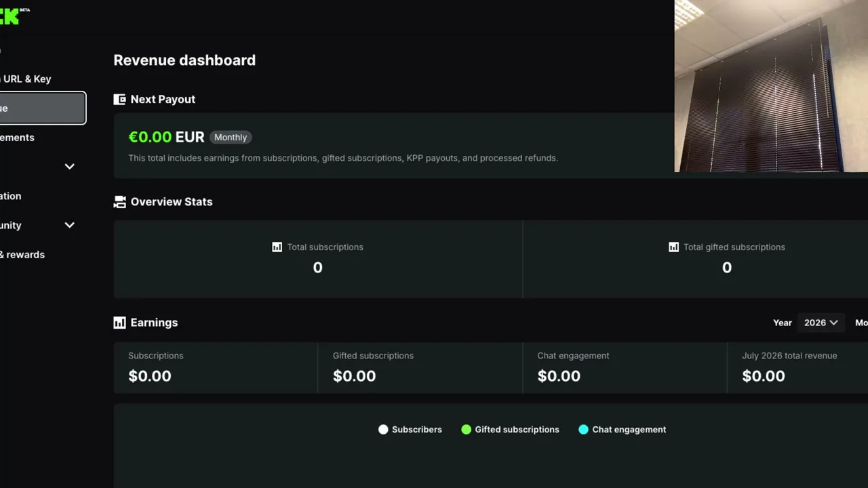Click the Overview Stats section icon
The width and height of the screenshot is (868, 488).
(x=119, y=202)
